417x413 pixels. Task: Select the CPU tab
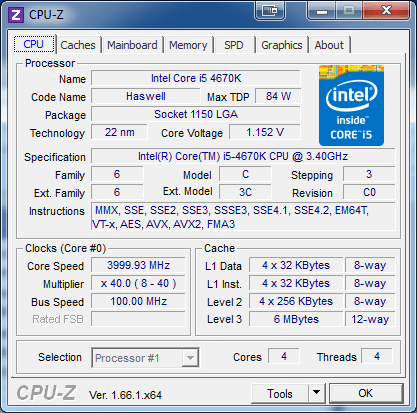(34, 44)
